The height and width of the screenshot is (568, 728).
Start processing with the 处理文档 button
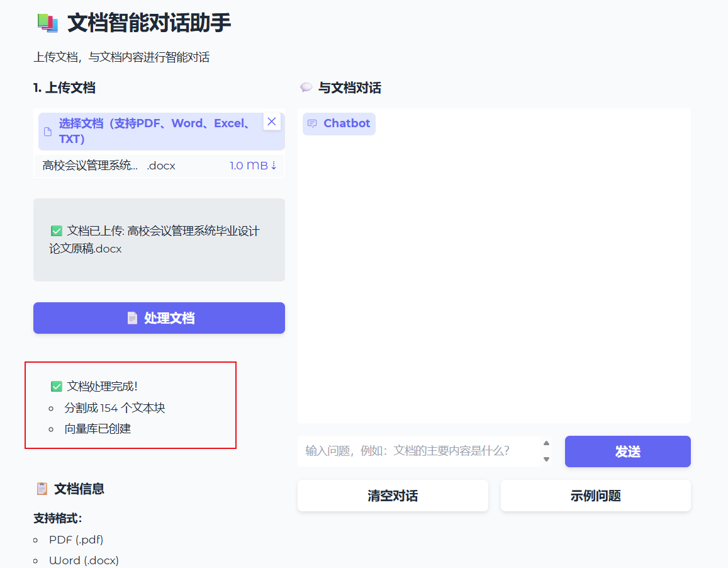click(x=159, y=318)
